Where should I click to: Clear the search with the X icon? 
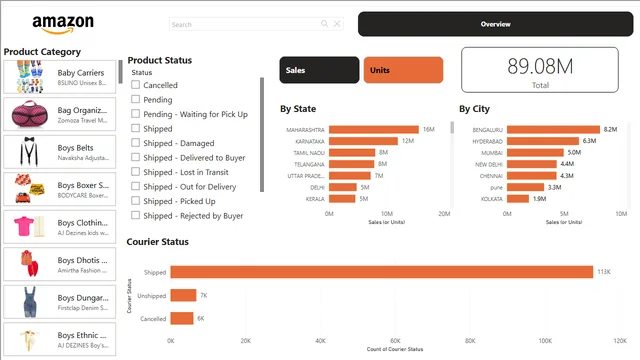click(337, 24)
